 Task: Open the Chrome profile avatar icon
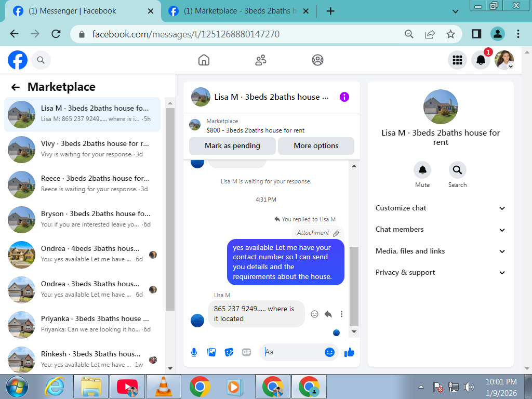click(x=497, y=34)
